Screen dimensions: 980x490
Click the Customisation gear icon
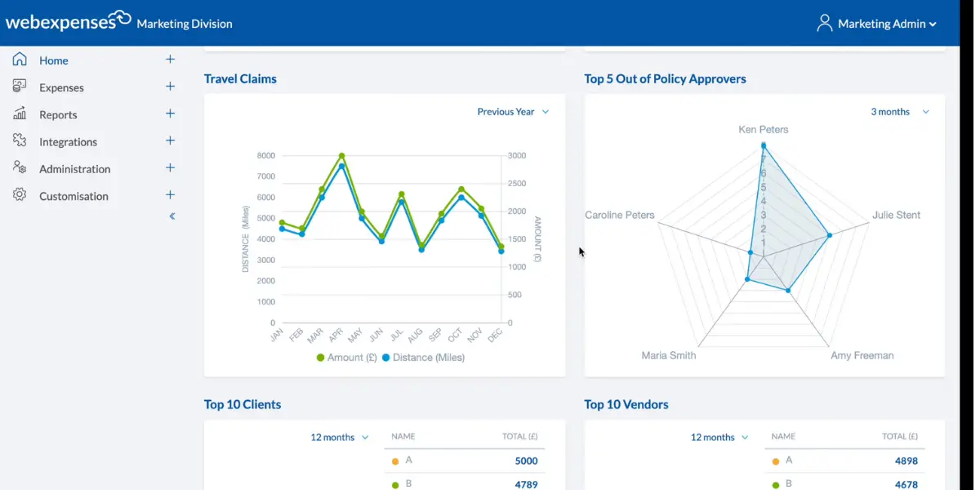point(20,195)
